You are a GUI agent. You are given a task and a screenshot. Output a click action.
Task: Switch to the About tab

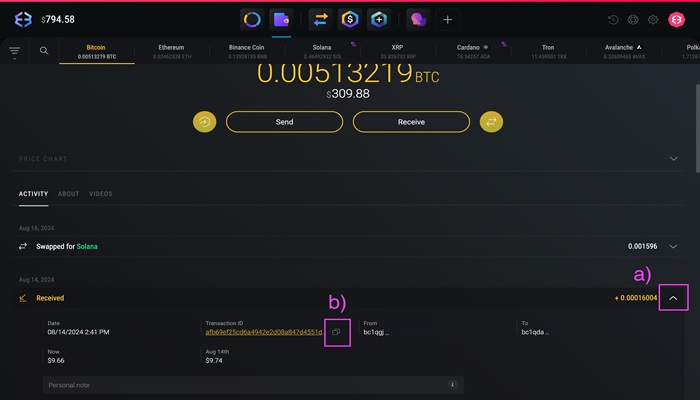[68, 194]
